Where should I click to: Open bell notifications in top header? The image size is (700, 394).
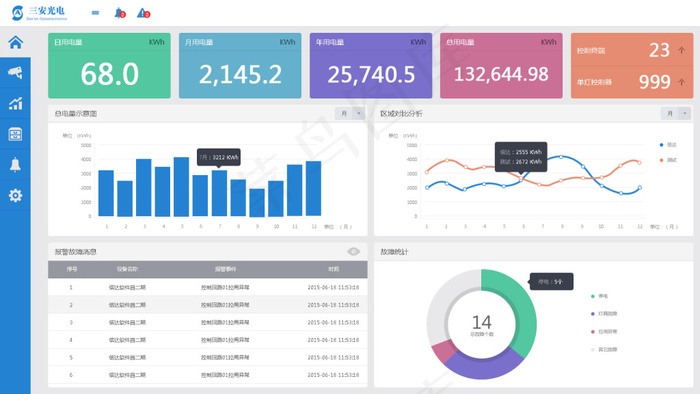point(120,13)
